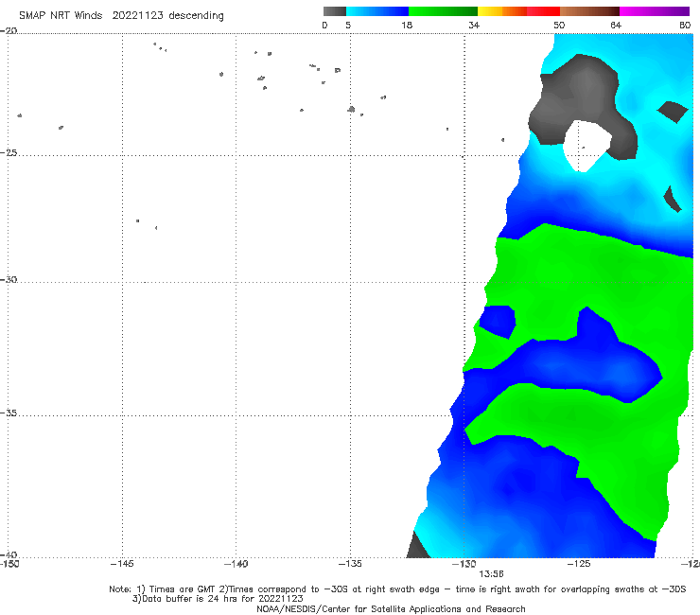Click the scale label '64'

(616, 25)
